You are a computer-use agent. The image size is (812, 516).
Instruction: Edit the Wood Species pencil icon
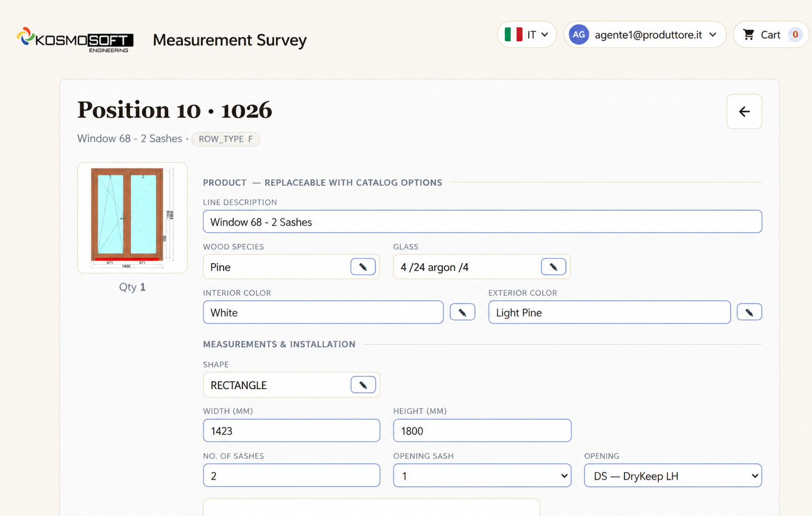363,267
